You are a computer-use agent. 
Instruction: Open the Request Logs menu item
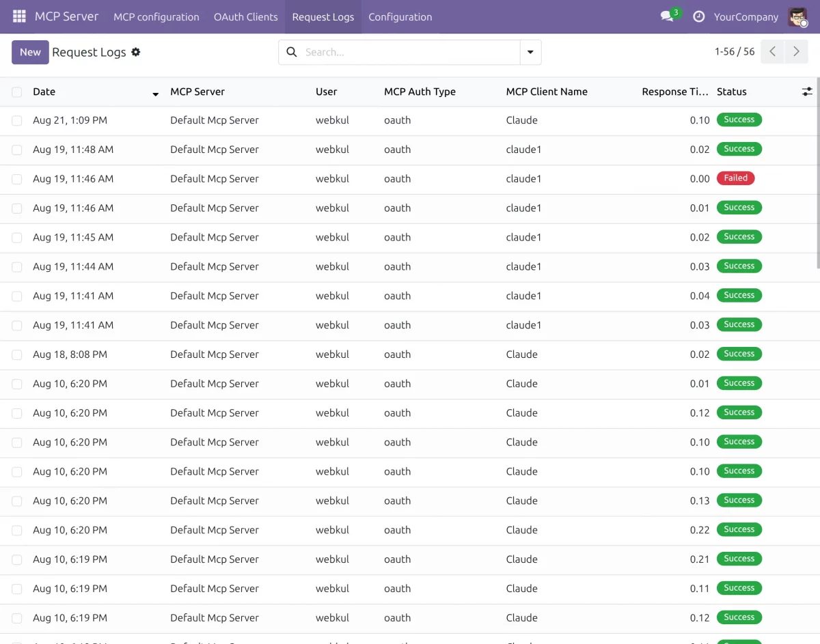tap(323, 16)
